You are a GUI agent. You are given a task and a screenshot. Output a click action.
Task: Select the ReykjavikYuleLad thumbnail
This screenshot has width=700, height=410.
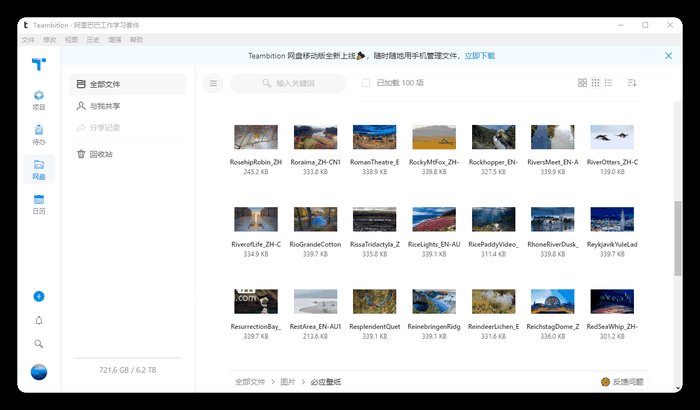[x=612, y=219]
